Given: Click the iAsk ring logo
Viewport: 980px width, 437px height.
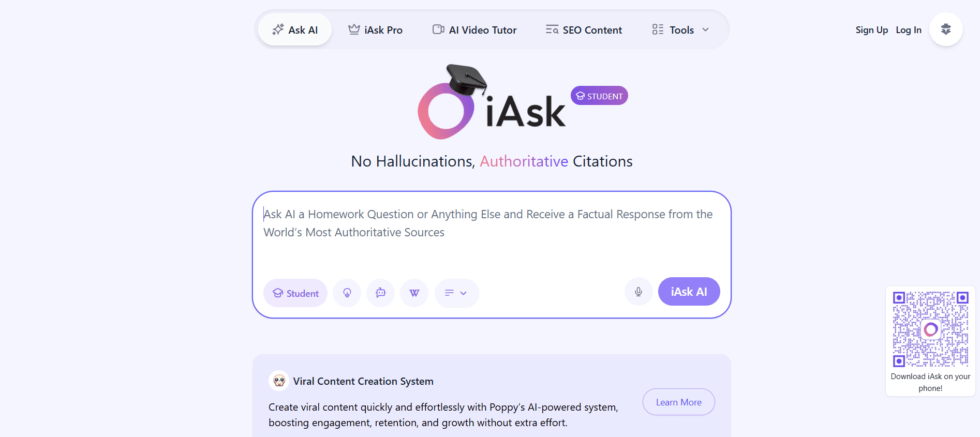Looking at the screenshot, I should (446, 111).
